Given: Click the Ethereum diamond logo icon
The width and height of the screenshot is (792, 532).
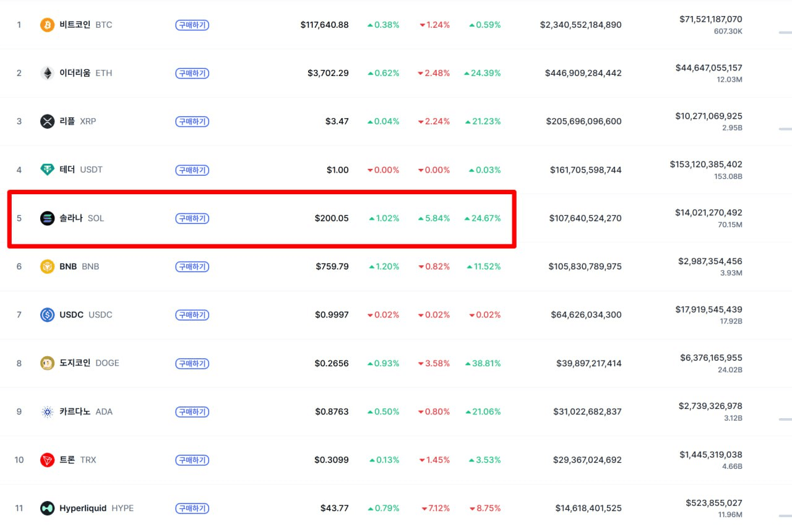Looking at the screenshot, I should (48, 73).
